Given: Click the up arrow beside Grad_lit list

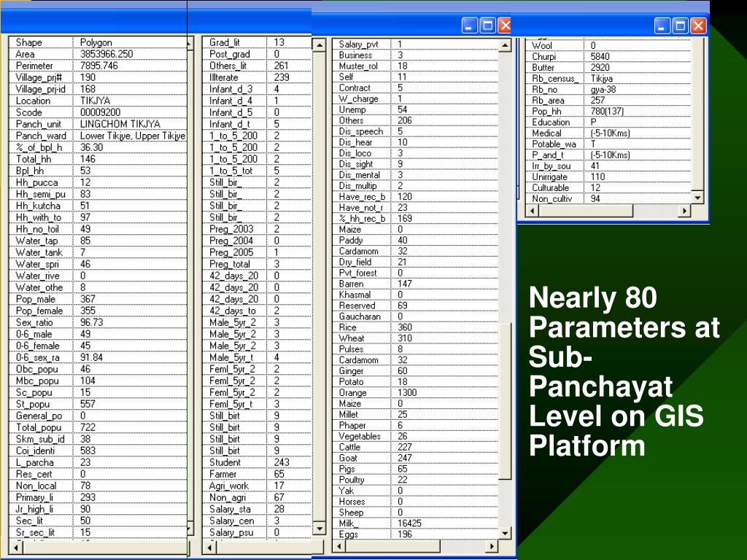Looking at the screenshot, I should point(320,45).
